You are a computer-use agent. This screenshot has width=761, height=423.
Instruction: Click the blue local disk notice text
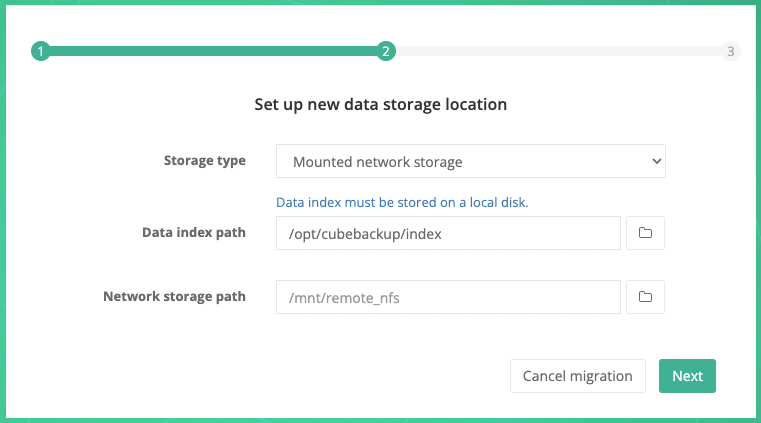click(x=402, y=202)
